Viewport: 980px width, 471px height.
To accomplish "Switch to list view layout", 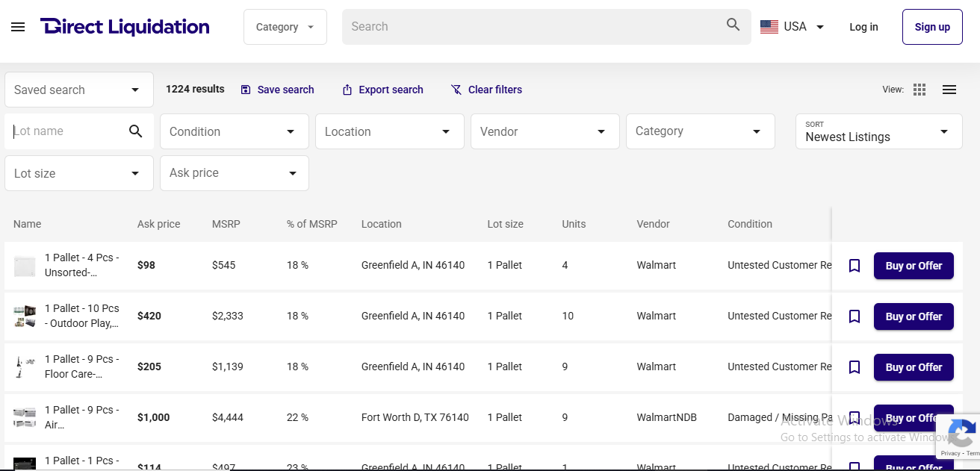I will click(x=949, y=90).
